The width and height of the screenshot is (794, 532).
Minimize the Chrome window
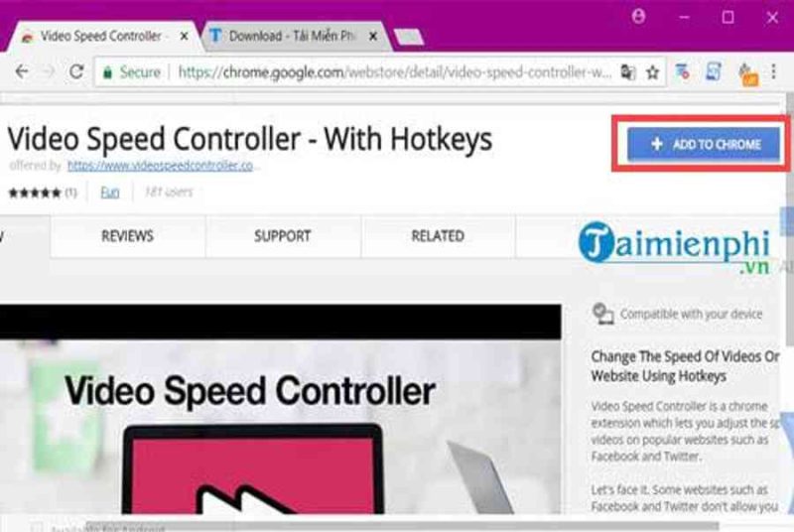pos(684,18)
